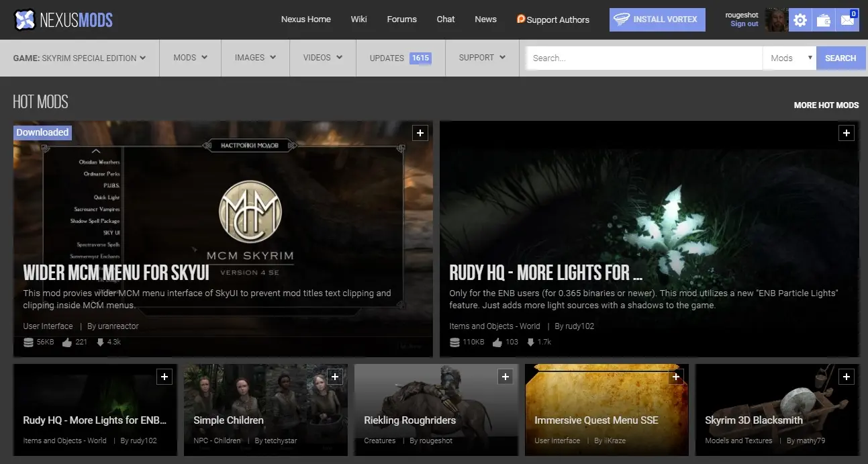This screenshot has height=464, width=868.
Task: Click plus icon on Wider MCM Menu card
Action: [420, 133]
